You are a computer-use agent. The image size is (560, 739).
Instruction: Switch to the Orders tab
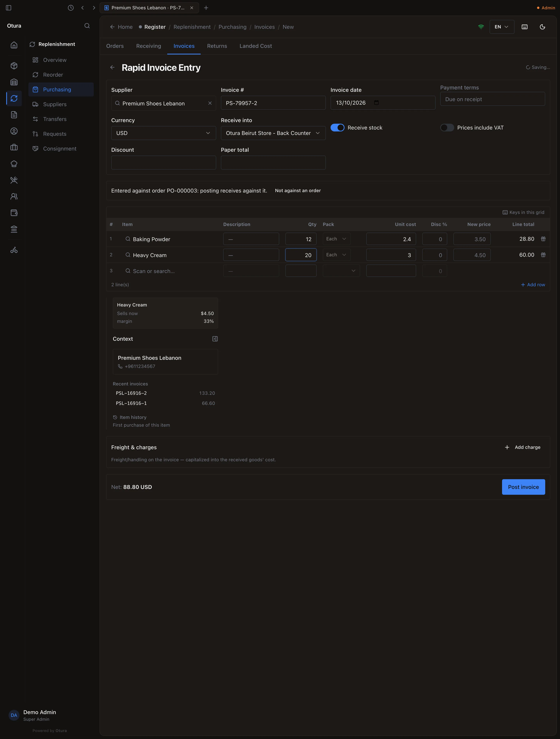coord(115,46)
